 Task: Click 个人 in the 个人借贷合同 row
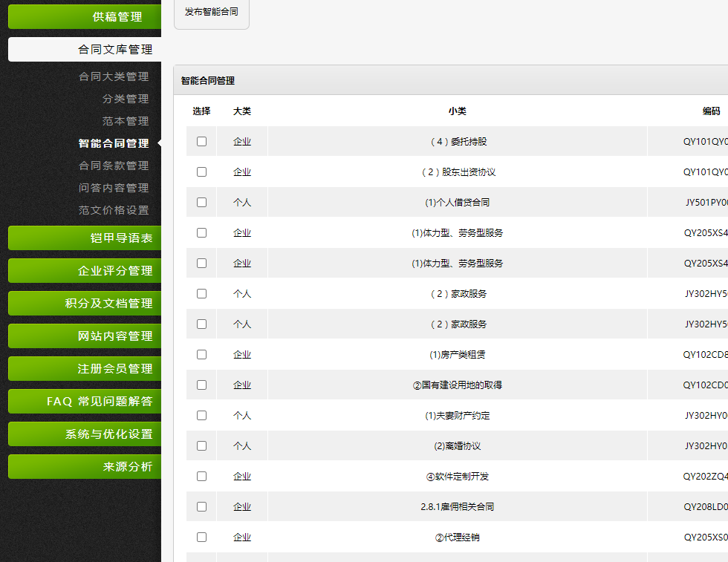242,203
